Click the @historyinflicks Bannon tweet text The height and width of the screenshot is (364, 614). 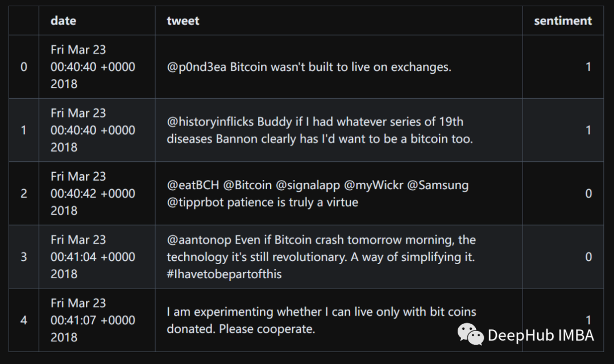pyautogui.click(x=320, y=130)
